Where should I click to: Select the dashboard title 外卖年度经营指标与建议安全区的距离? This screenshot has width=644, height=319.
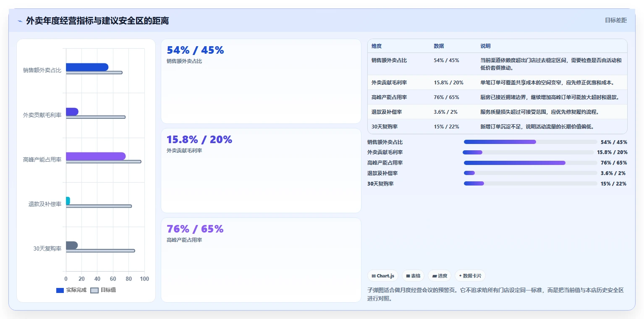coord(97,21)
